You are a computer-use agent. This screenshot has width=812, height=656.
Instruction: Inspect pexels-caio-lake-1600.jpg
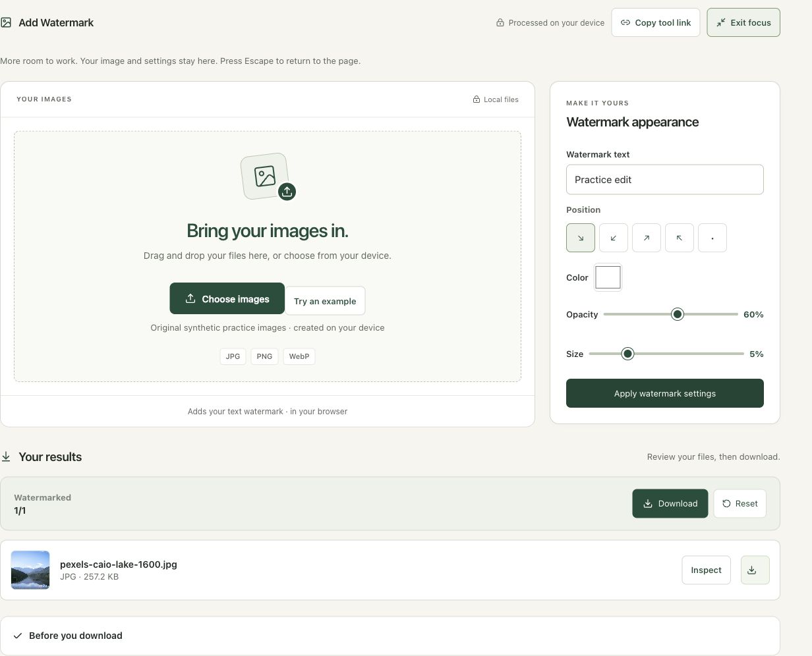coord(706,570)
